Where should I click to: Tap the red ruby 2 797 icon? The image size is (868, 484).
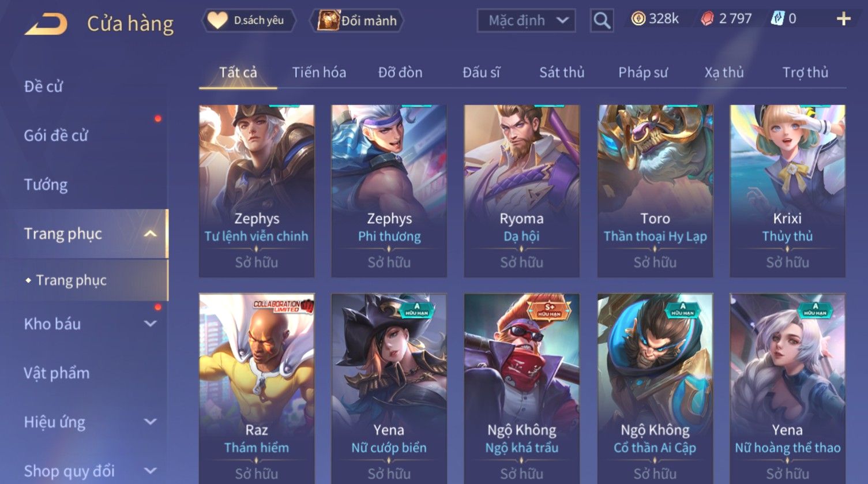(x=707, y=19)
